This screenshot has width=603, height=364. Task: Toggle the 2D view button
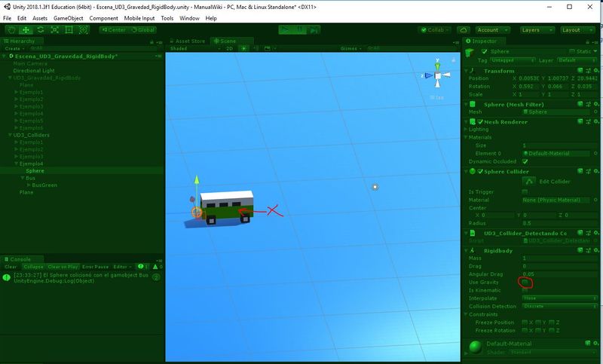click(230, 48)
